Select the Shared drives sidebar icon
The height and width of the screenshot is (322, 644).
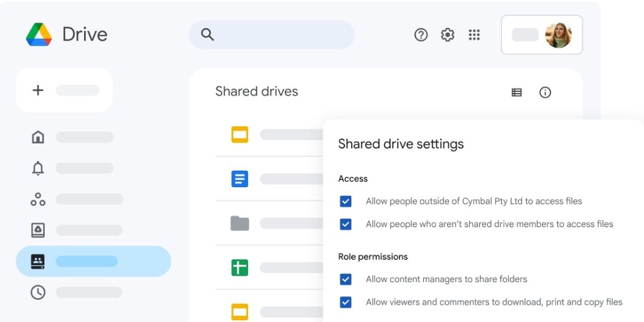point(38,261)
